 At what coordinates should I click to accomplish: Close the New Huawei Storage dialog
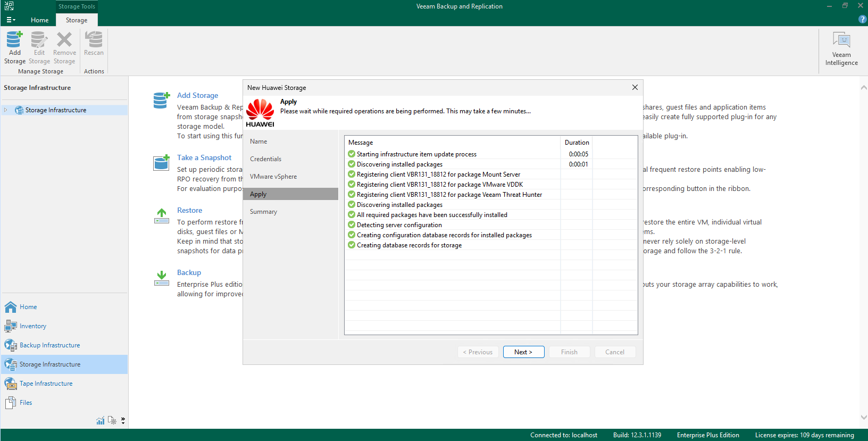point(635,87)
